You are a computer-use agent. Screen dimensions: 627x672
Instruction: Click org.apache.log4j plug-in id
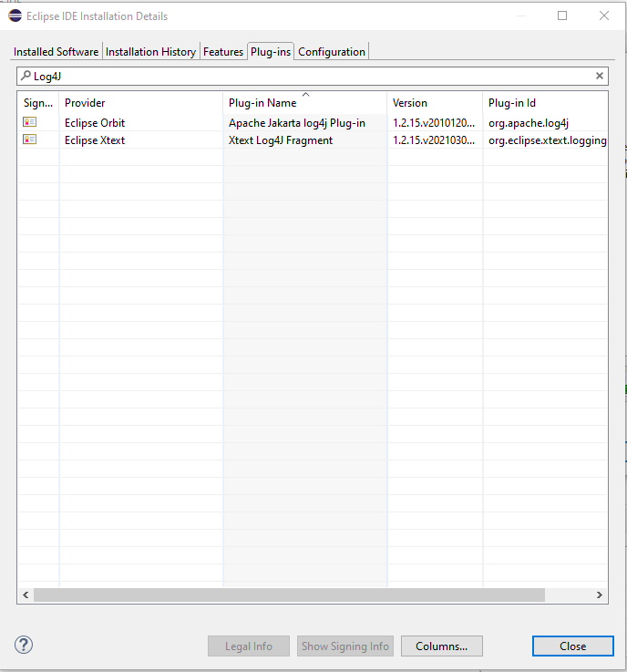(529, 123)
